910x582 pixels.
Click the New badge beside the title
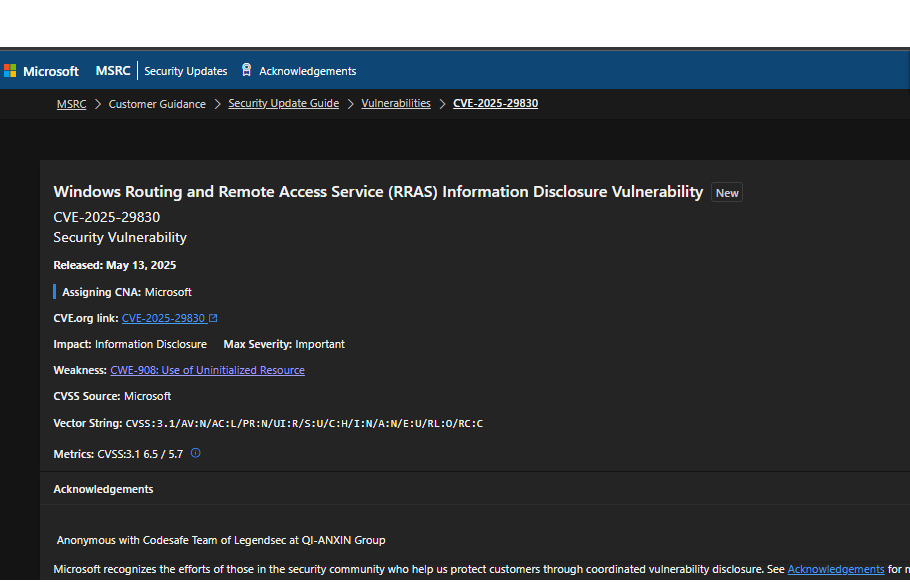point(727,193)
